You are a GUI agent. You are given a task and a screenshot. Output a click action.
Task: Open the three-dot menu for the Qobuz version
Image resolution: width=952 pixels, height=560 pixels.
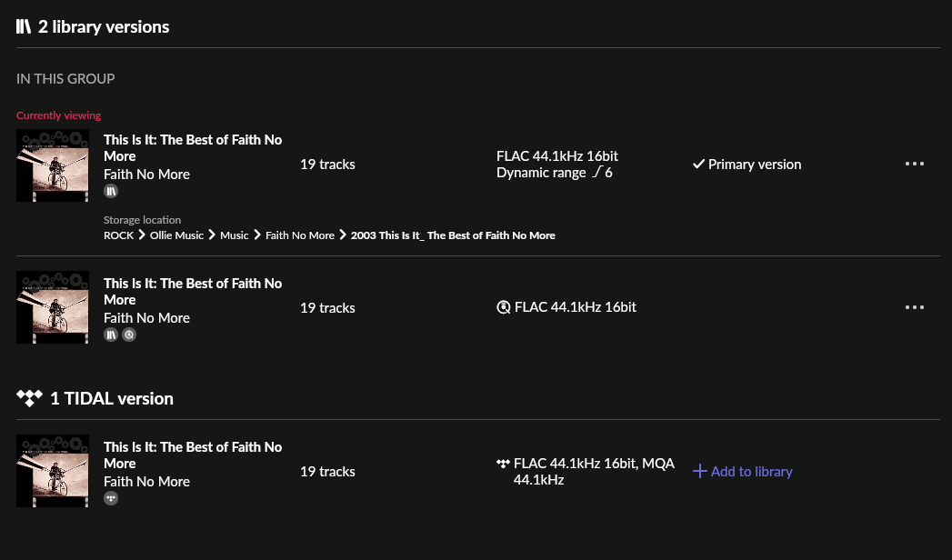[915, 307]
